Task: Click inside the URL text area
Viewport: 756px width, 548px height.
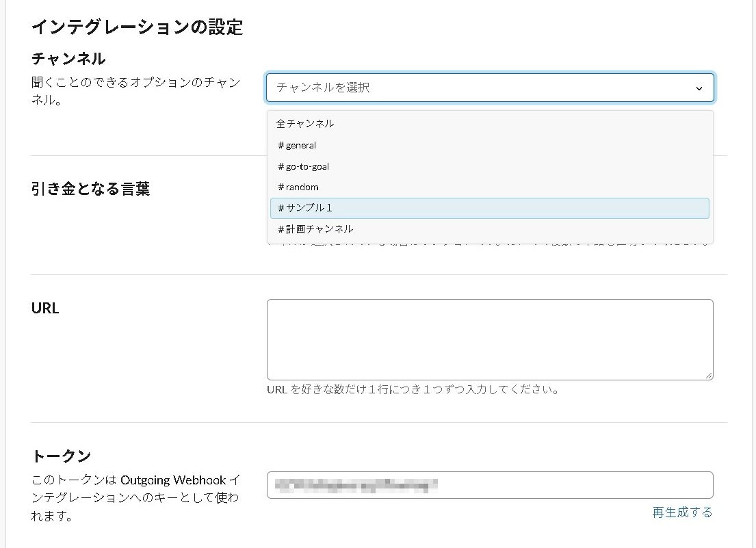Action: (x=490, y=339)
